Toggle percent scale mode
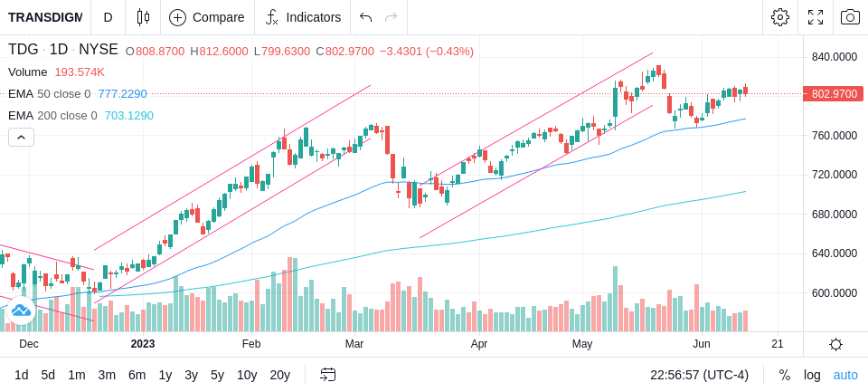Image resolution: width=868 pixels, height=392 pixels. 785,375
